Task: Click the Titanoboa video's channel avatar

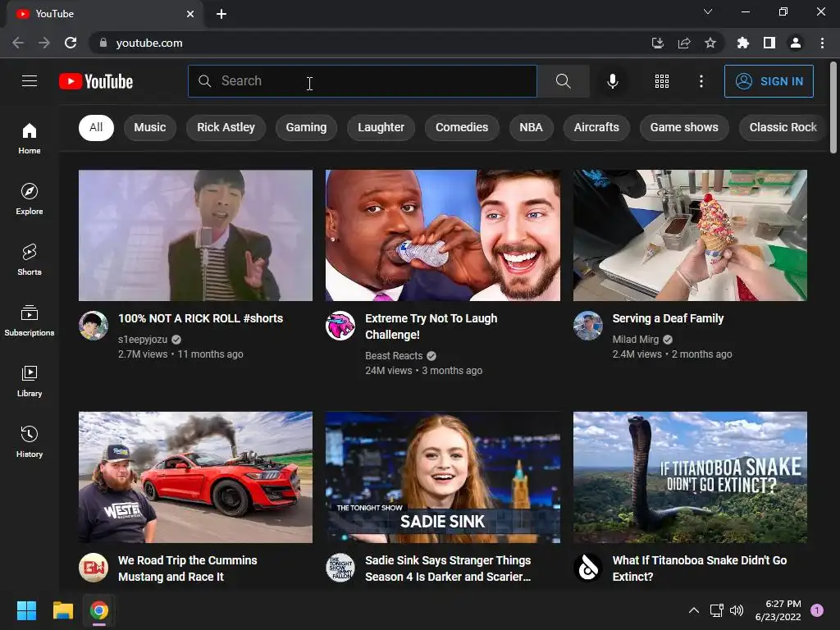Action: pos(588,568)
